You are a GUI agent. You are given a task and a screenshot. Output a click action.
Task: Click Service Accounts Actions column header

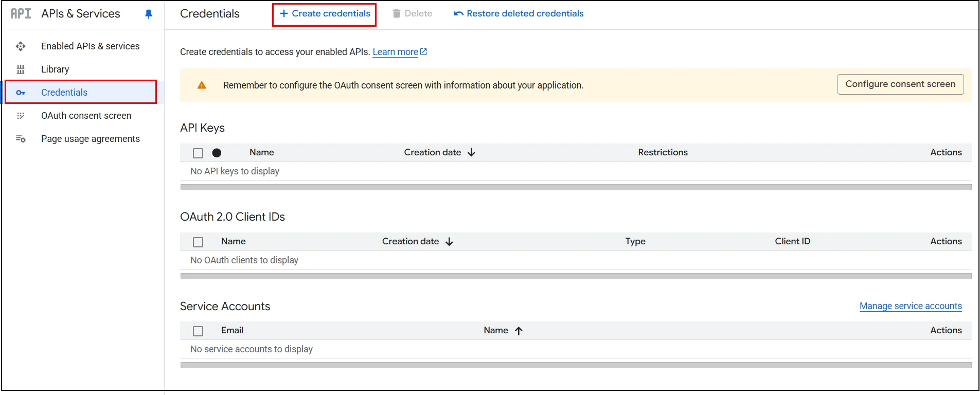pos(946,330)
